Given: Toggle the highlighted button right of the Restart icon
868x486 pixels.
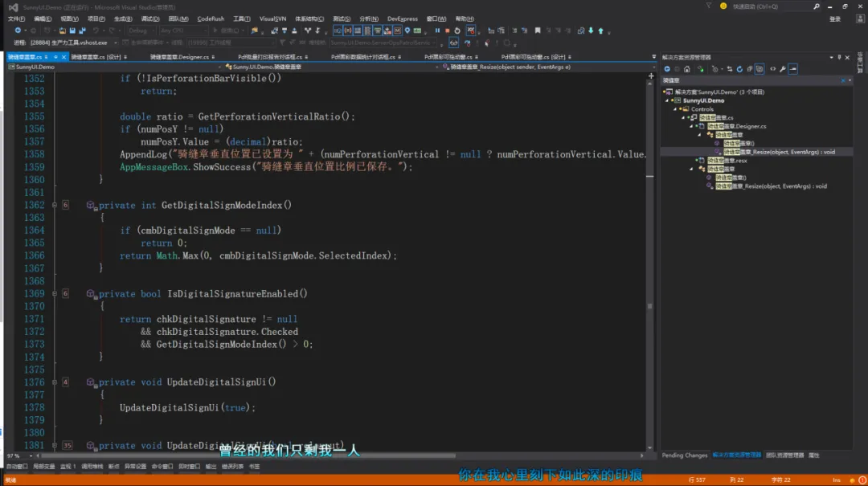Looking at the screenshot, I should (x=470, y=31).
